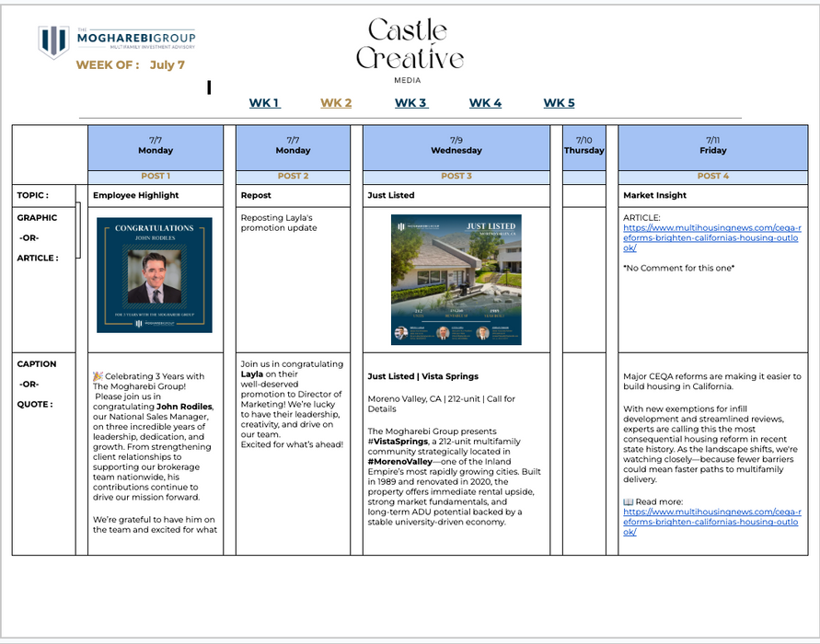Open the WK 3 link
Viewport: 820px width, 644px height.
point(411,103)
